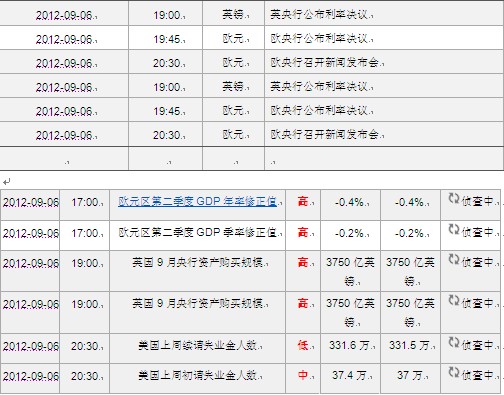Click refresh icon in 美国上周初请失业金人数 row
The height and width of the screenshot is (395, 504).
click(454, 372)
